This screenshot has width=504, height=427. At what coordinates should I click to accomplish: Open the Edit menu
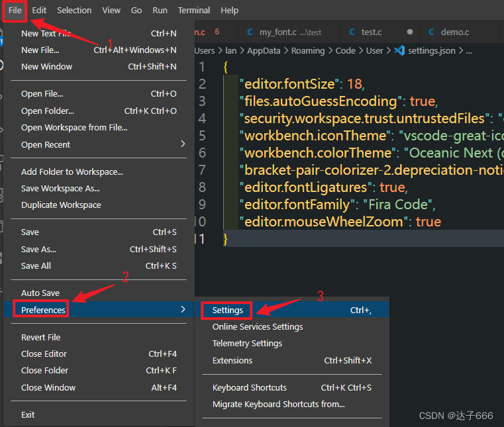tap(39, 11)
